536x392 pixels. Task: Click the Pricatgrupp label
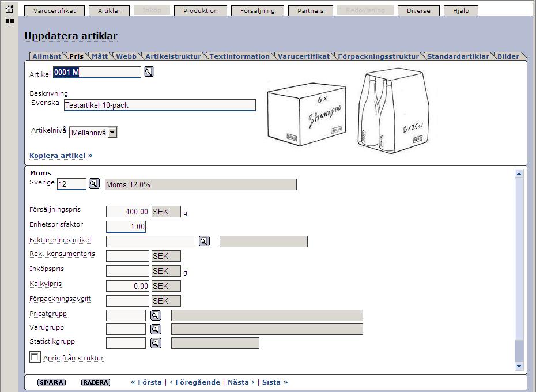click(48, 314)
